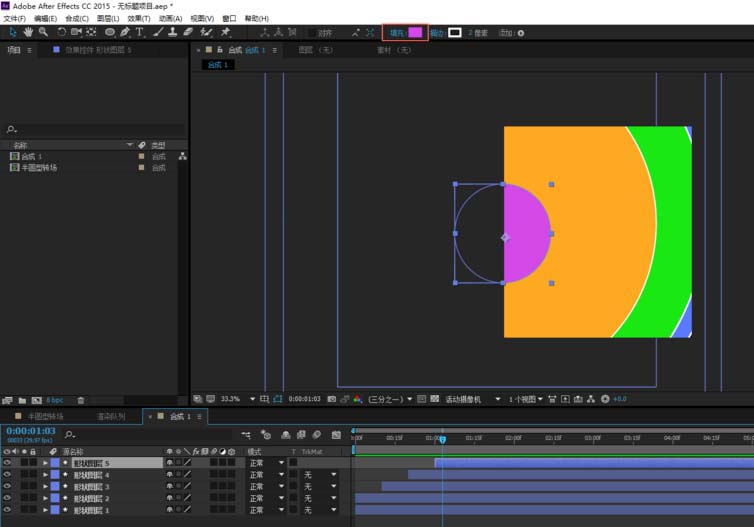This screenshot has width=754, height=527.
Task: Open the 效果(T) menu
Action: (x=138, y=18)
